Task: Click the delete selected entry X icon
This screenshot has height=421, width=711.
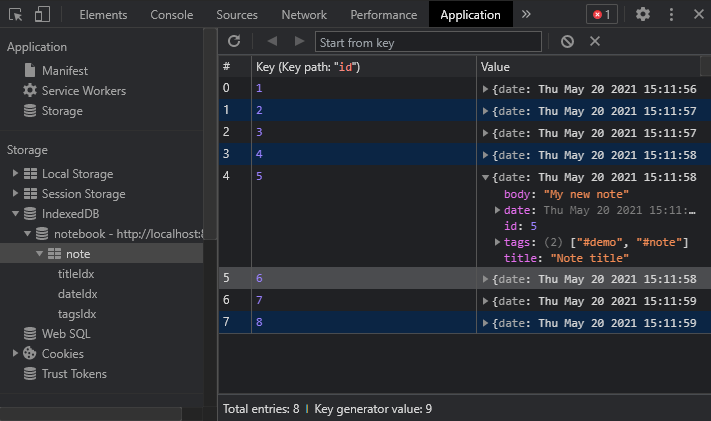Action: (x=595, y=41)
